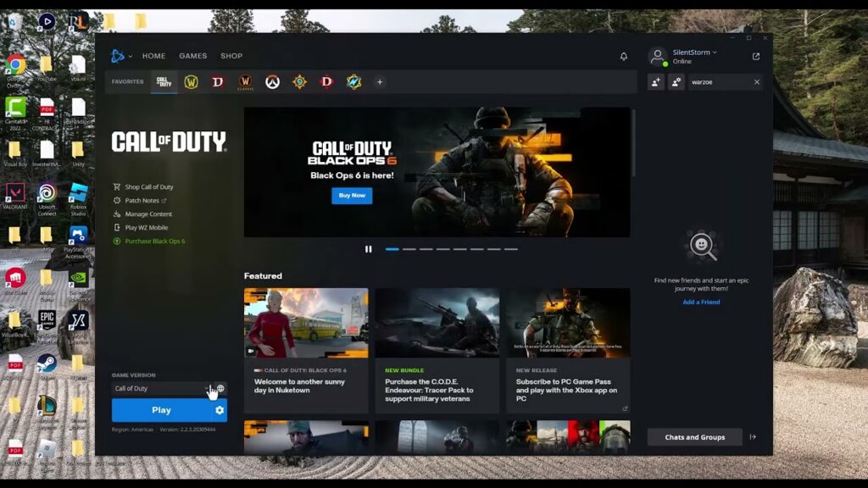Open the Warcraft Rumble favorite icon
The width and height of the screenshot is (868, 488).
click(x=353, y=82)
